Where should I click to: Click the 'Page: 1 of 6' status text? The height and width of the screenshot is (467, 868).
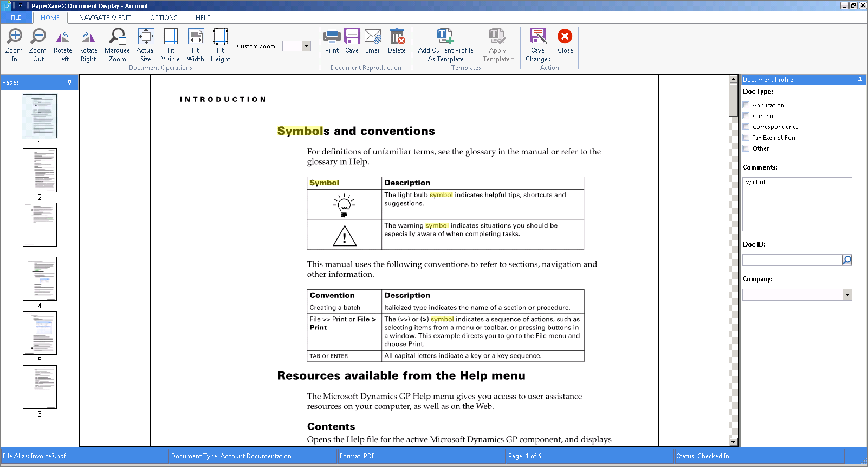pos(524,456)
